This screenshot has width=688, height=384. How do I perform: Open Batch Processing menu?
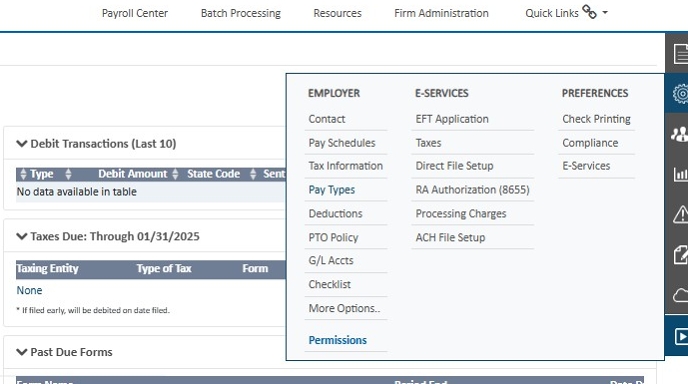[x=241, y=13]
